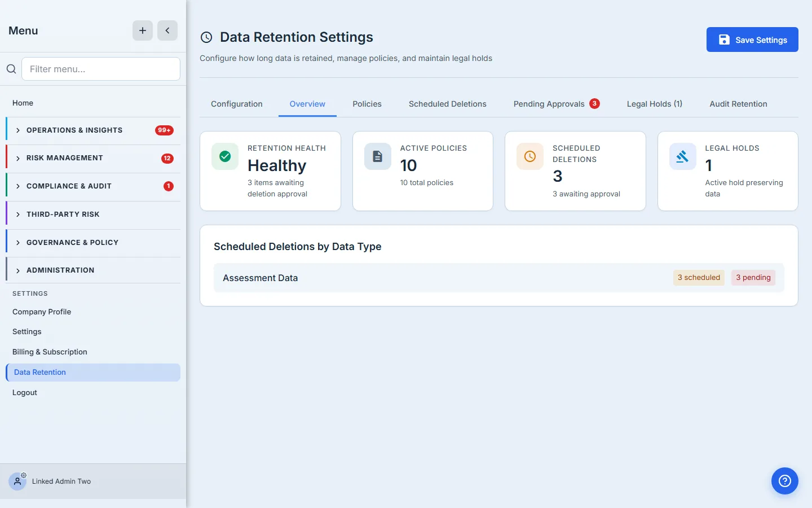Click the red 1 badge on Compliance & Audit
This screenshot has width=812, height=508.
pyautogui.click(x=169, y=186)
